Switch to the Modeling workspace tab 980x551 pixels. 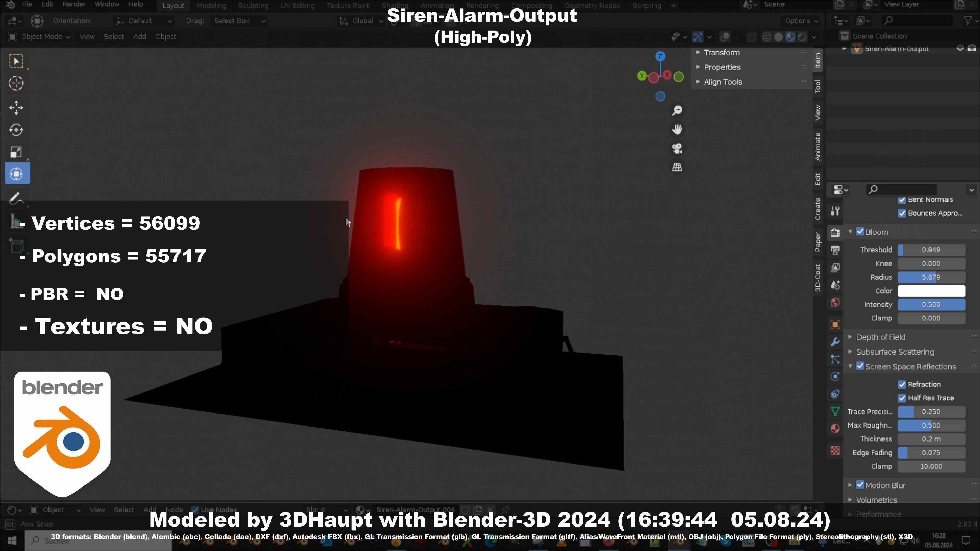pos(211,6)
